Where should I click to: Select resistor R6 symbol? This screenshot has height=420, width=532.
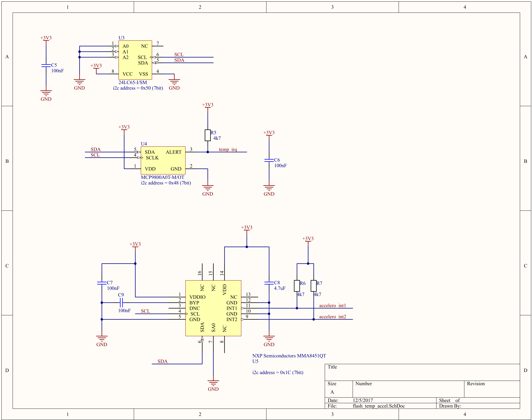pyautogui.click(x=297, y=286)
